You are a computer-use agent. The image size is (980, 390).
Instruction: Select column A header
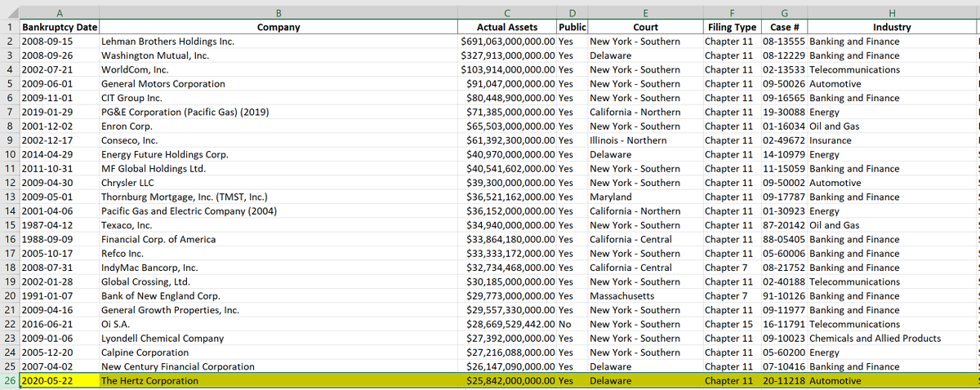(59, 12)
